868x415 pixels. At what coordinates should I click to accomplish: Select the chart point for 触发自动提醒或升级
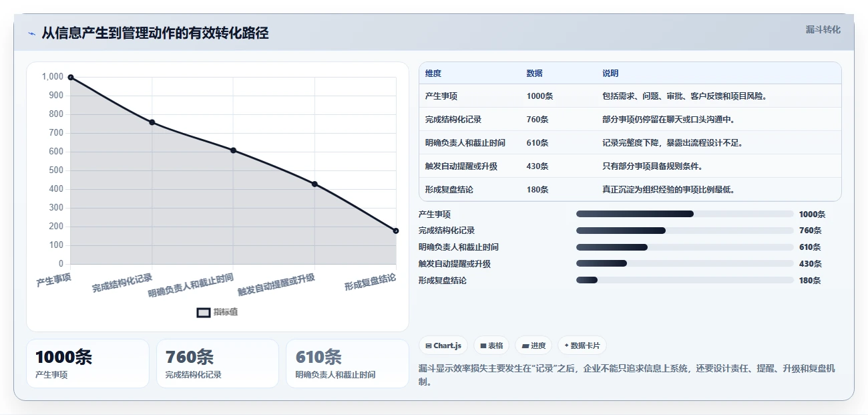[314, 184]
